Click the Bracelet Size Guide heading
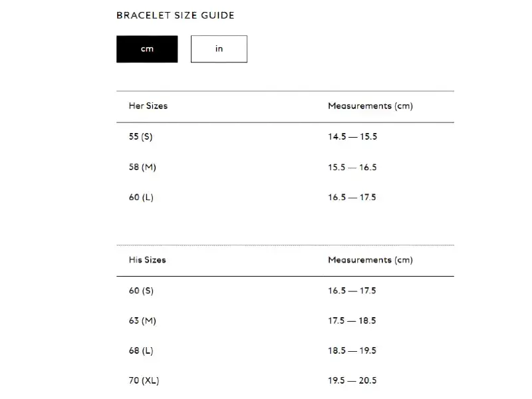 [x=176, y=15]
